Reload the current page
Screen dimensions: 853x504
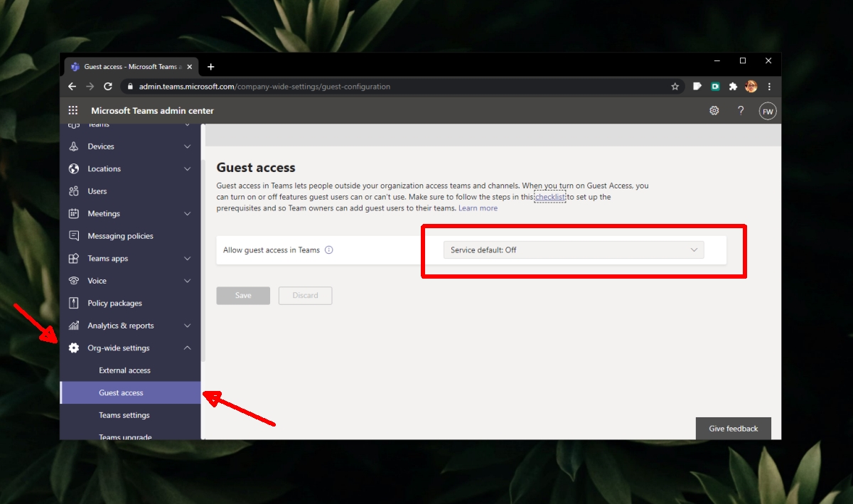[x=108, y=86]
